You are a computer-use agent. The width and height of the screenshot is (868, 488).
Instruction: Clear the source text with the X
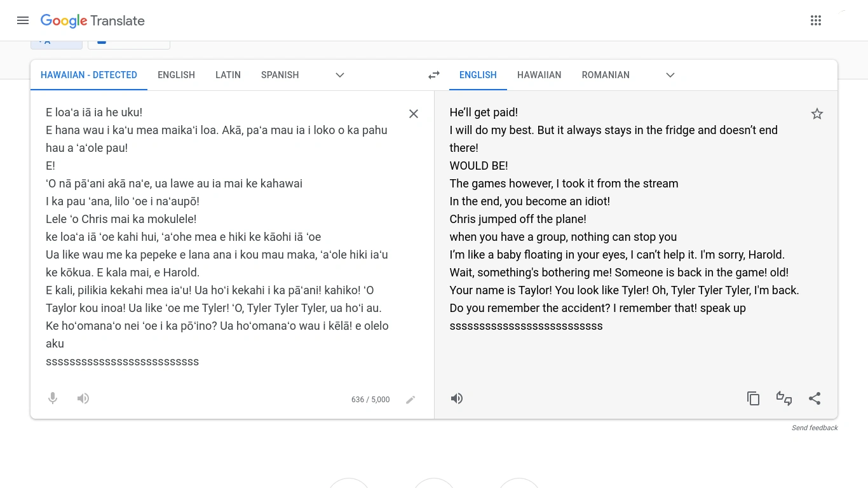(413, 114)
